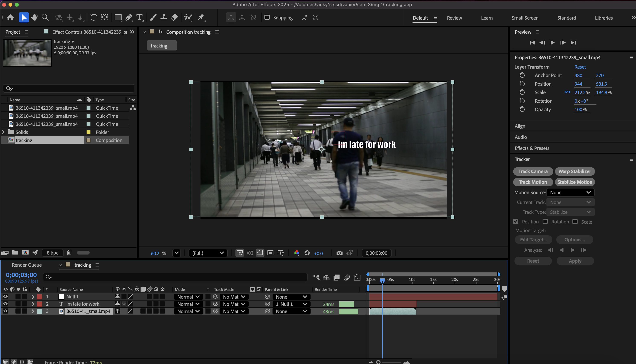Hide the Null 1 layer
This screenshot has width=636, height=364.
click(5, 296)
